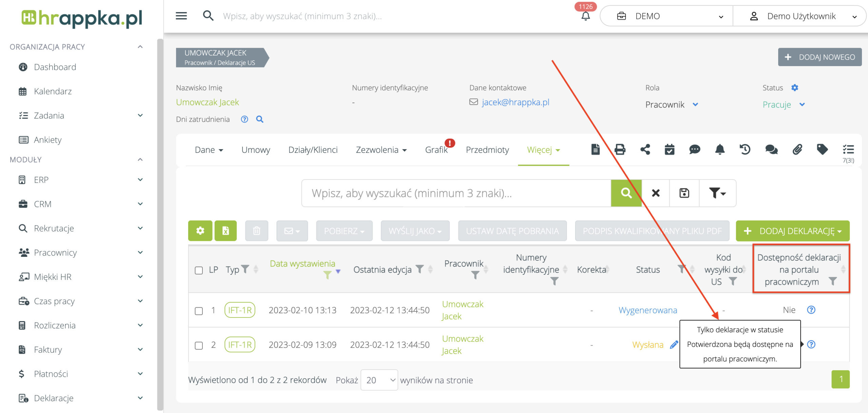Click the green Excel export button
Viewport: 868px width, 413px height.
point(225,231)
